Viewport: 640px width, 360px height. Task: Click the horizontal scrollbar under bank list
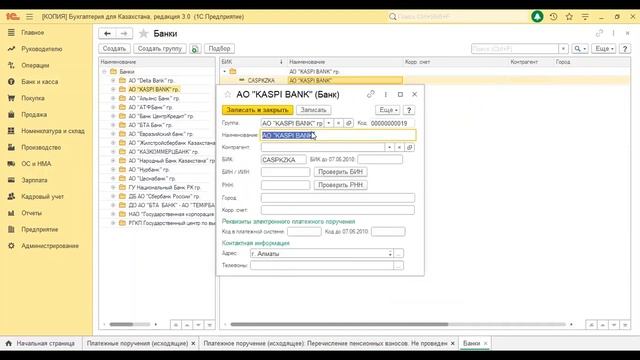pyautogui.click(x=339, y=324)
